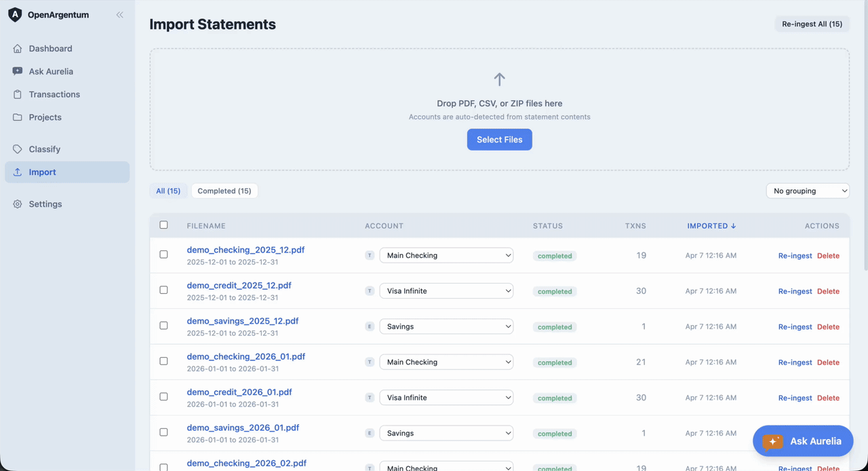
Task: Open account dropdown for demo_checking_2025_12.pdf
Action: point(446,256)
